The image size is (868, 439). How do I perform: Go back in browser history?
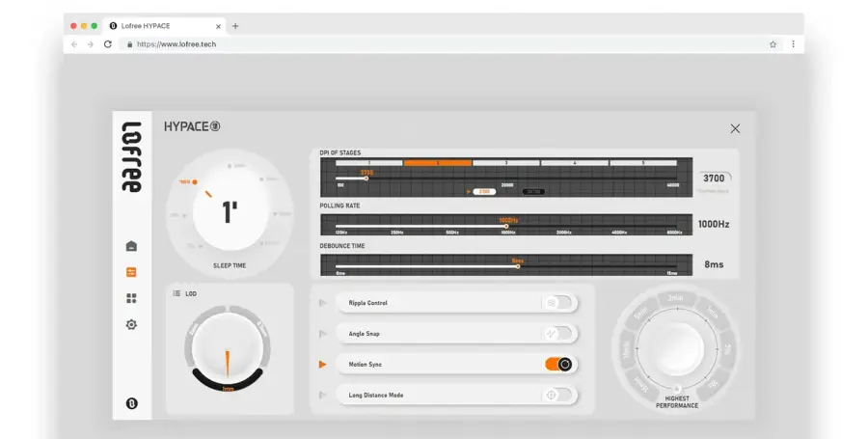(74, 44)
